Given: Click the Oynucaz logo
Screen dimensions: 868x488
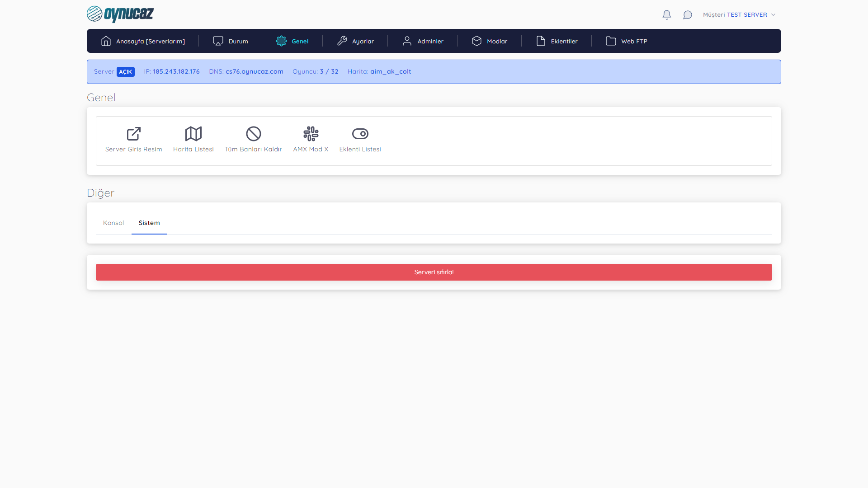Looking at the screenshot, I should pyautogui.click(x=120, y=14).
